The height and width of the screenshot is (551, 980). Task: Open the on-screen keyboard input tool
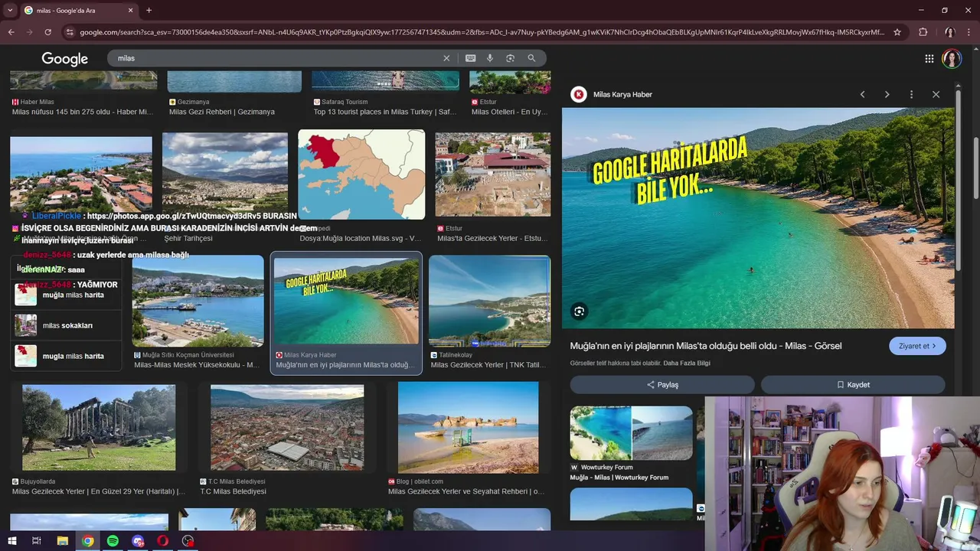(470, 58)
